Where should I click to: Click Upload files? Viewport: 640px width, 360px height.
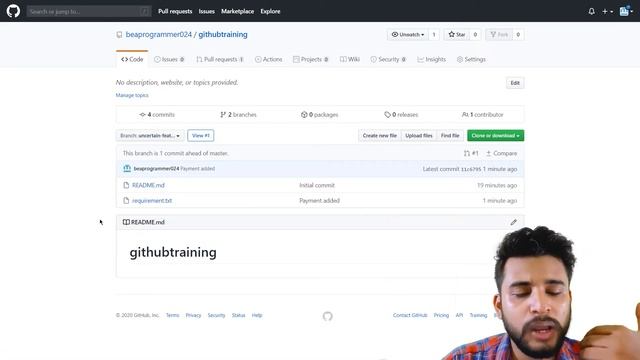click(x=419, y=136)
